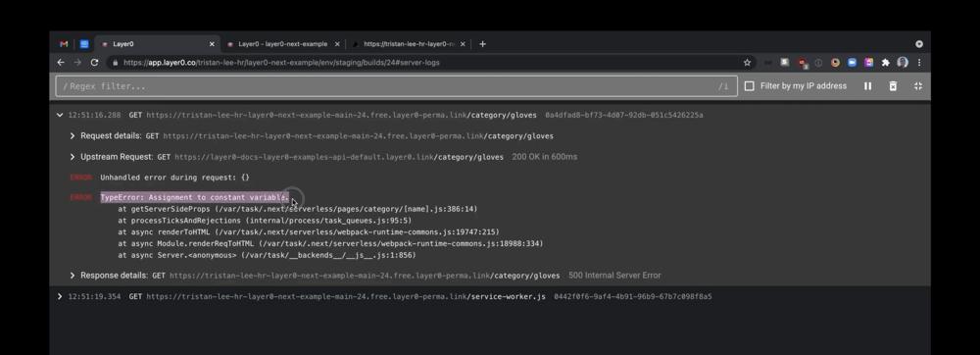
Task: Click the /i case-insensitive flag
Action: pos(723,86)
